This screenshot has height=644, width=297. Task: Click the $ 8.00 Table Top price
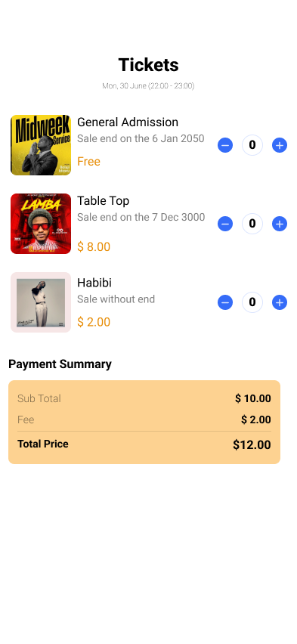click(x=94, y=247)
